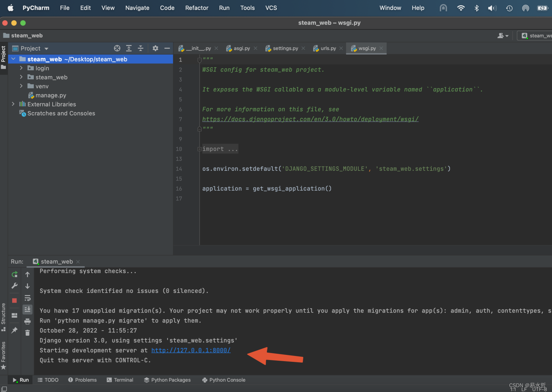Expand the steam_web subfolder

point(21,77)
